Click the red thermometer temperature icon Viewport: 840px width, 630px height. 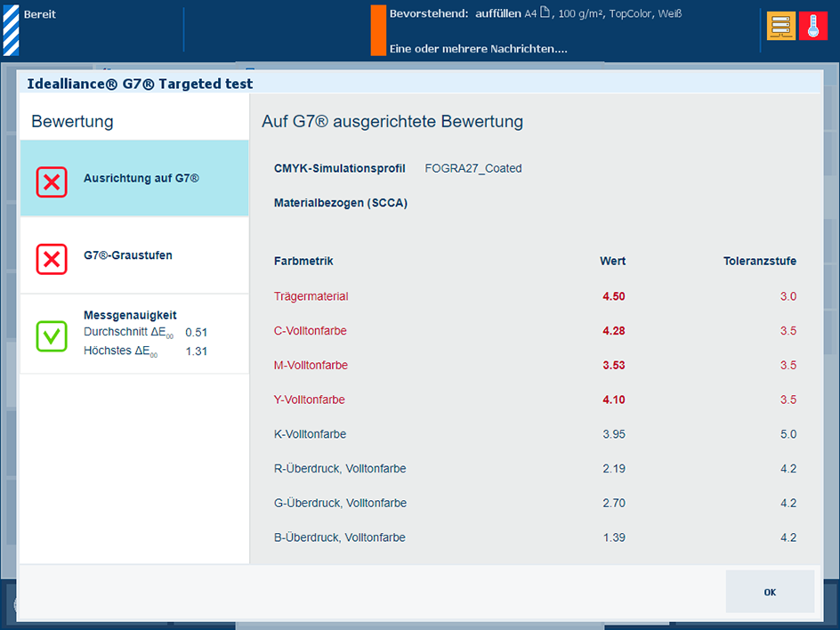[812, 27]
